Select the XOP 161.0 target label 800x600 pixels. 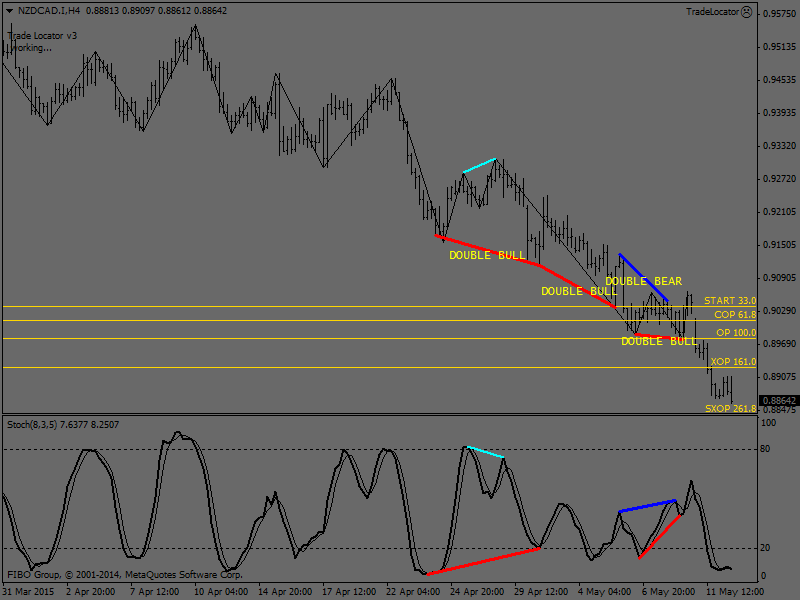[x=733, y=362]
